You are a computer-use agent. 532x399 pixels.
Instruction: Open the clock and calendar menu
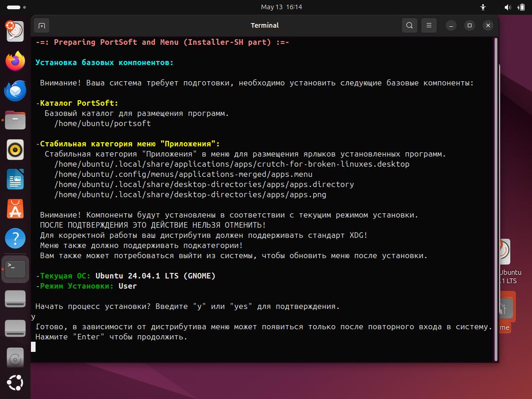pyautogui.click(x=281, y=7)
